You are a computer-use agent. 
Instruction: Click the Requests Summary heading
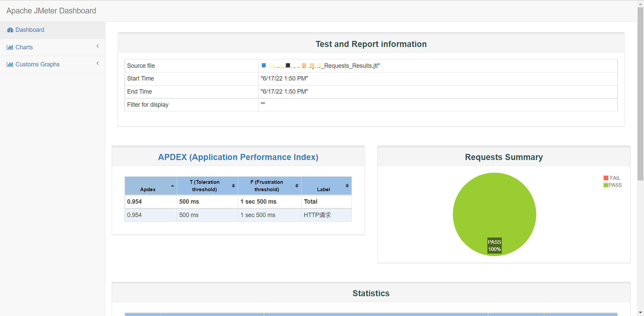pos(504,157)
